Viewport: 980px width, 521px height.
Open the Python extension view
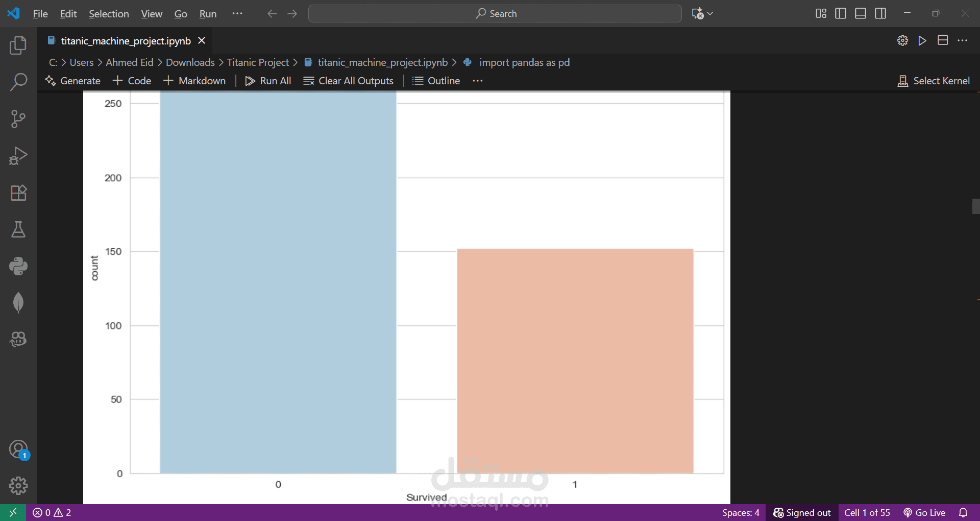(x=18, y=266)
